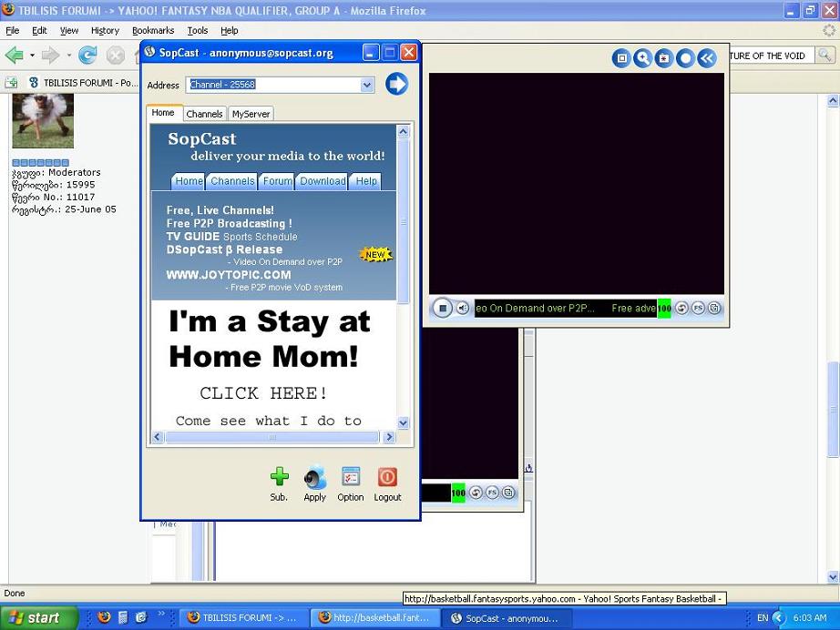Click DSopCast β Release link
840x630 pixels.
(x=224, y=249)
